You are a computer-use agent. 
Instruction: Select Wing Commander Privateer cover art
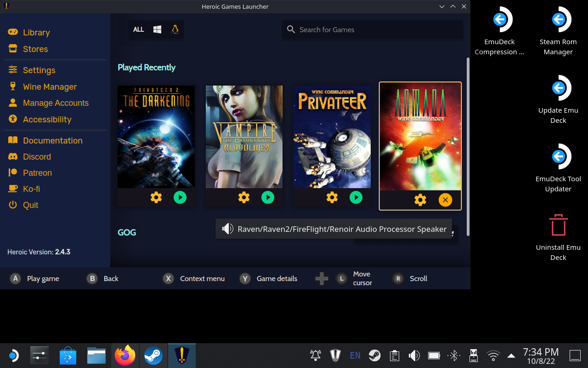332,137
